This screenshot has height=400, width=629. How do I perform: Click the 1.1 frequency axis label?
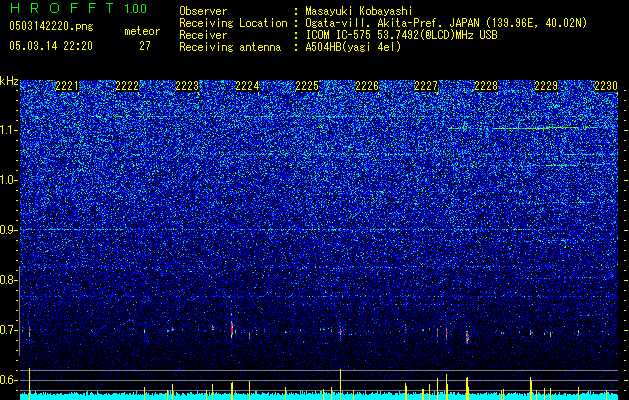point(9,130)
